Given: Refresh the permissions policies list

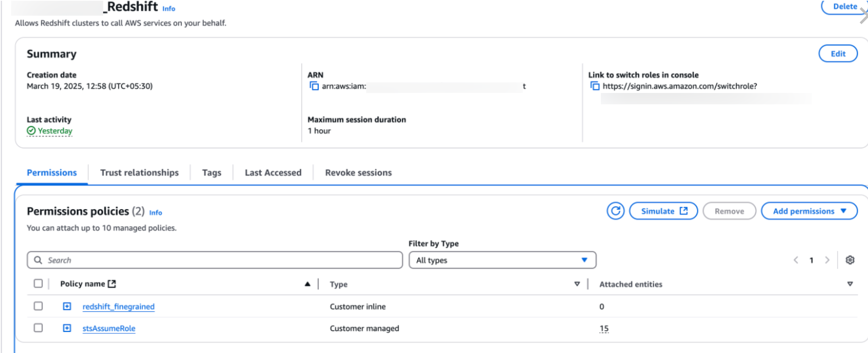Looking at the screenshot, I should pyautogui.click(x=615, y=211).
